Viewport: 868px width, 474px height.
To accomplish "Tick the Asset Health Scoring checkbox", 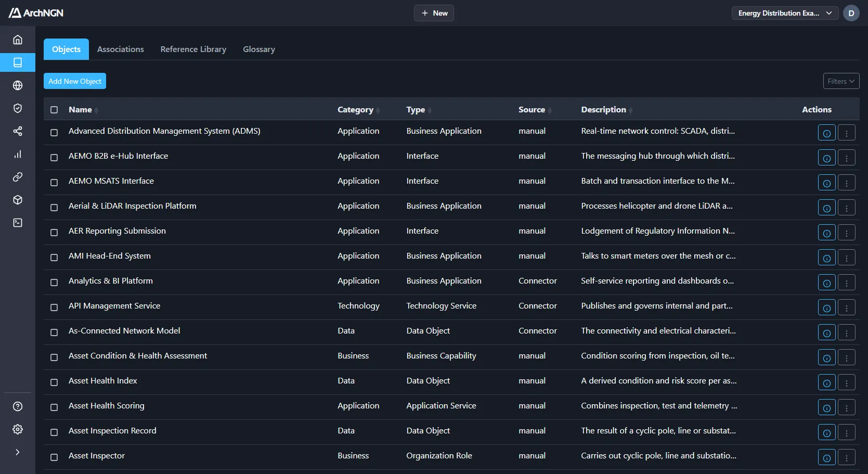I will [54, 407].
